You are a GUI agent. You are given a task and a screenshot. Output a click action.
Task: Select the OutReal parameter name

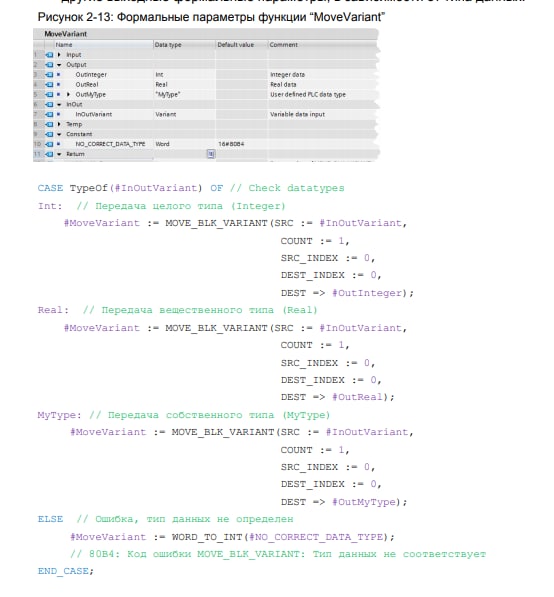point(87,85)
